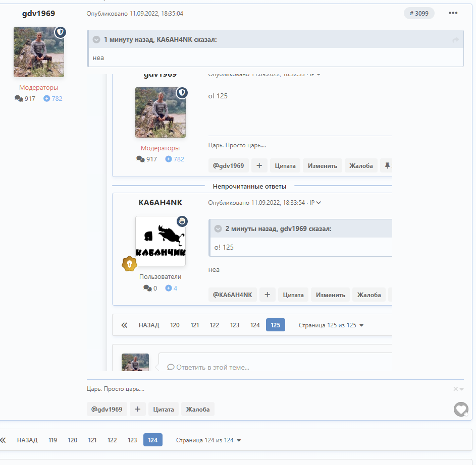
Task: Go to page 123 in bottom pagination
Action: coord(132,440)
